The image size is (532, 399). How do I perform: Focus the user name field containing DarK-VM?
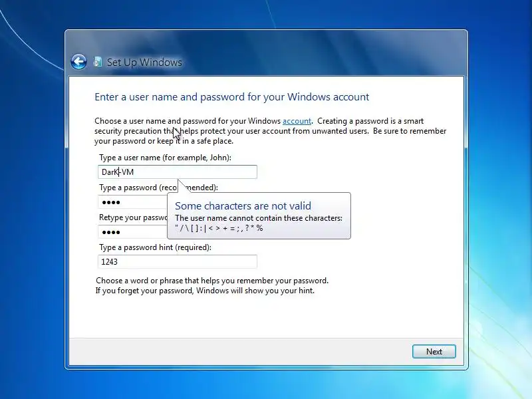click(x=178, y=172)
